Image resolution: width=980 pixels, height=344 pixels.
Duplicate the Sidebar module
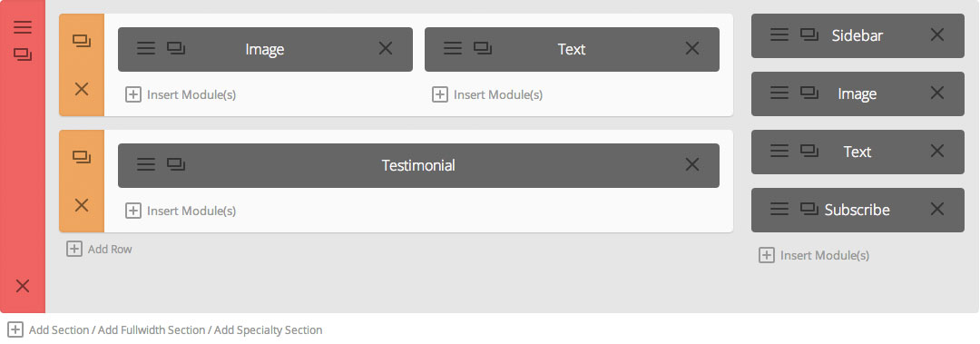click(x=809, y=35)
